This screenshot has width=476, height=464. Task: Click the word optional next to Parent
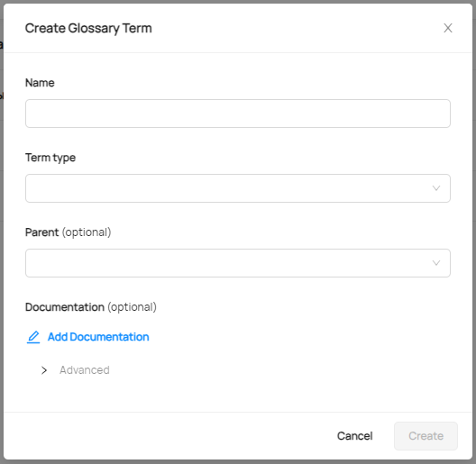87,232
